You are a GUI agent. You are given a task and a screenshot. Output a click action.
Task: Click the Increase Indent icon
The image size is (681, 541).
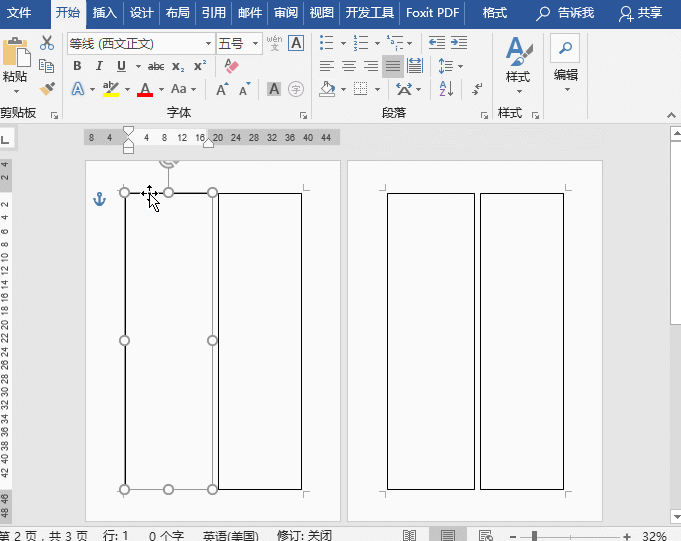point(458,43)
